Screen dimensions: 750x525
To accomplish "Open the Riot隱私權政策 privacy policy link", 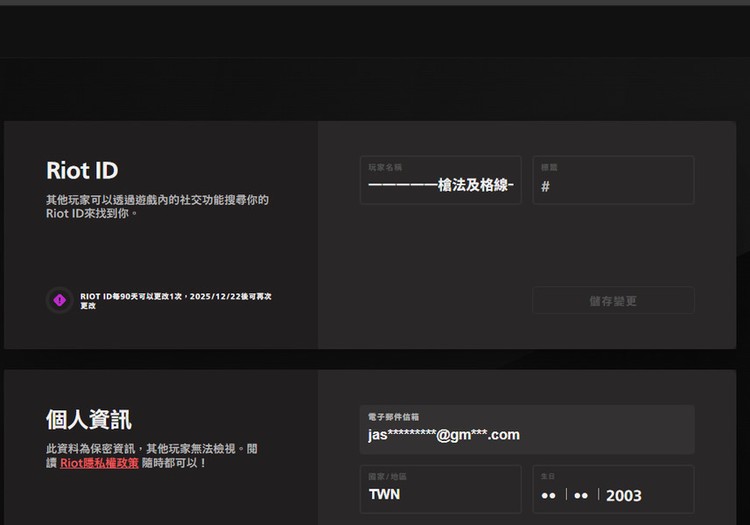I will tap(99, 463).
